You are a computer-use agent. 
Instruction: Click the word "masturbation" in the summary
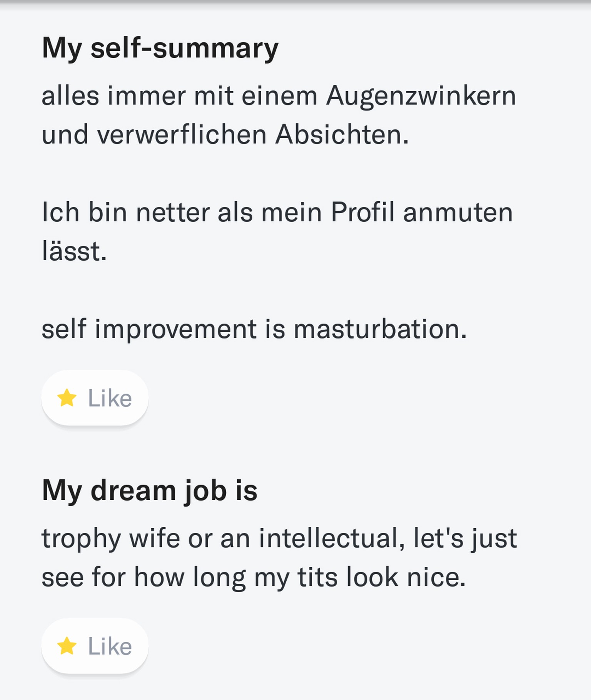point(380,330)
